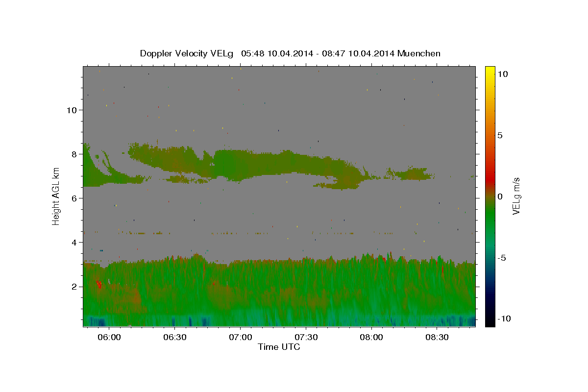The height and width of the screenshot is (392, 588).
Task: Click the red velocity spot near 2 km
Action: 99,284
